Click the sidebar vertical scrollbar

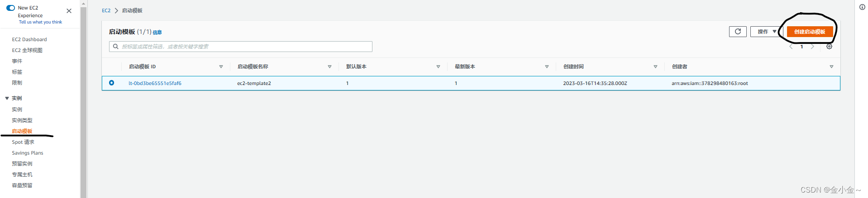83,102
